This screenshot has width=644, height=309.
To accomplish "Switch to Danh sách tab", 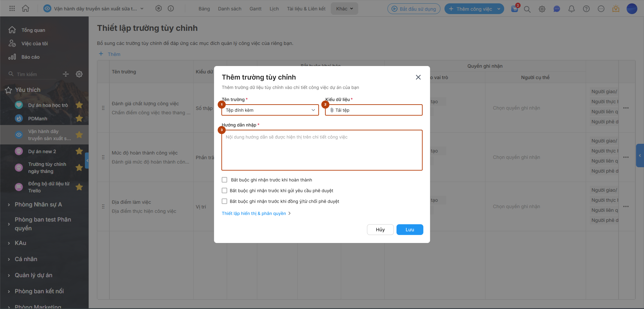I will point(229,9).
